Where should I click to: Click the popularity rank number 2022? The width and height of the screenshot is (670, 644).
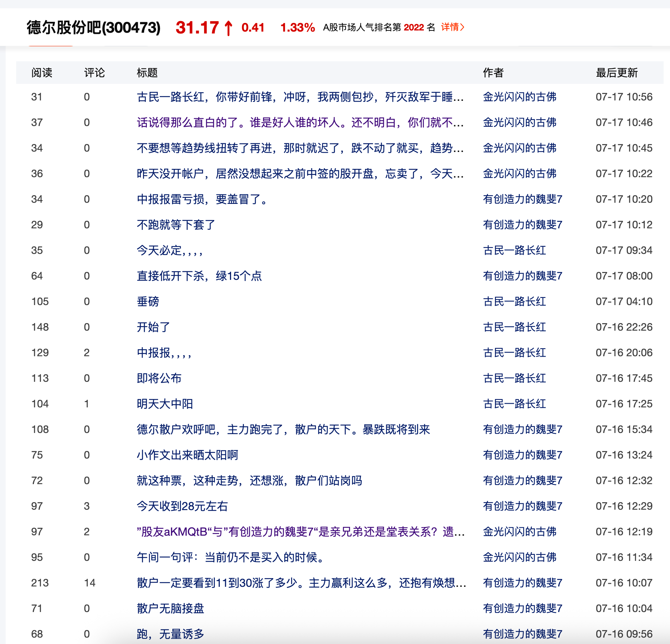[x=414, y=27]
